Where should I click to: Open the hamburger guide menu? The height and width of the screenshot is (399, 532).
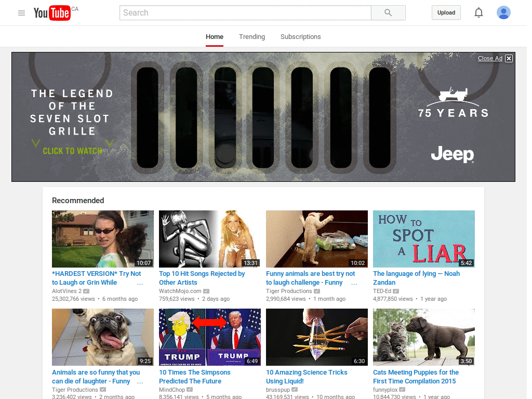coord(21,13)
